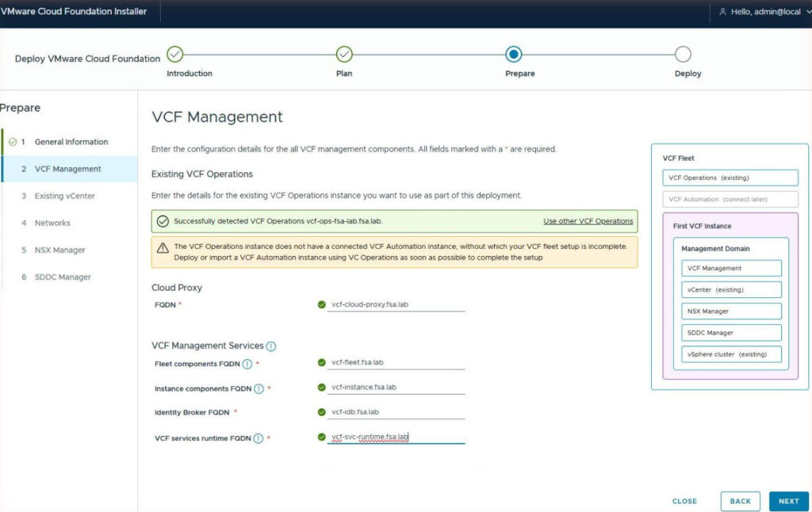Screen dimensions: 812x512
Task: Click the Management Domain label
Action: 715,249
